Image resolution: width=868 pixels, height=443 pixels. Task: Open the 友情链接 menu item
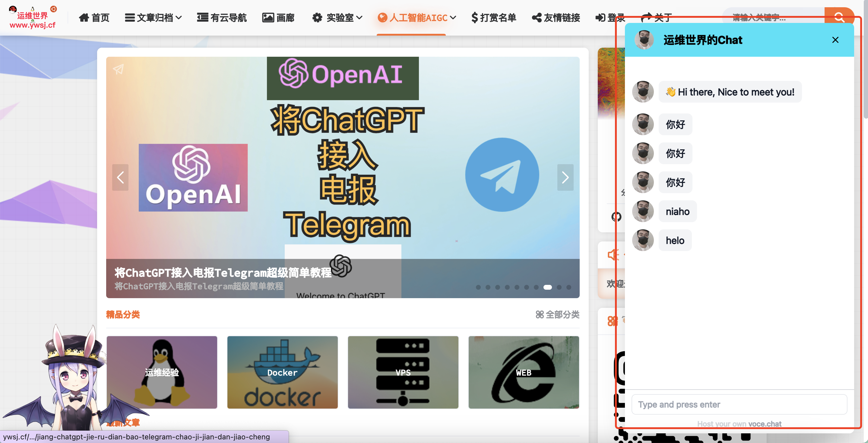pyautogui.click(x=556, y=18)
